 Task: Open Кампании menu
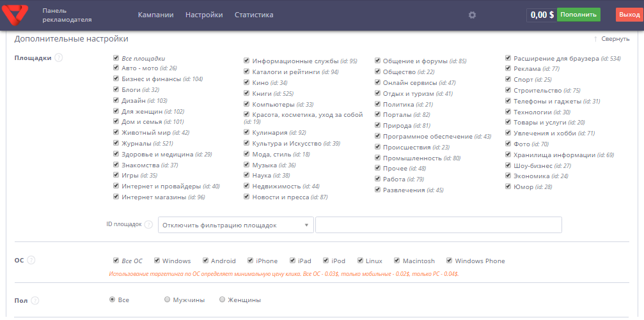point(155,15)
